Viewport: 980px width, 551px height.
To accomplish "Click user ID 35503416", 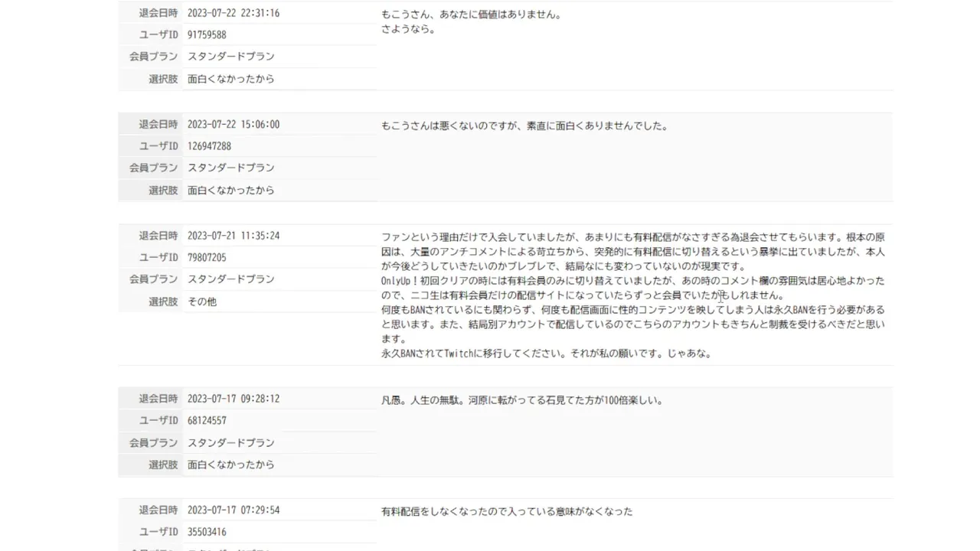I will pyautogui.click(x=207, y=532).
